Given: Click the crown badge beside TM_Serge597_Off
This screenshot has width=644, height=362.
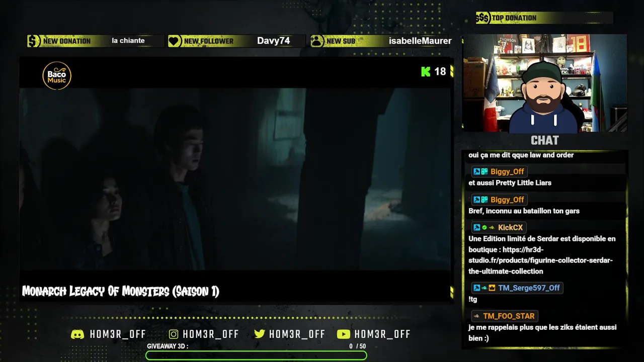Looking at the screenshot, I should coord(492,288).
